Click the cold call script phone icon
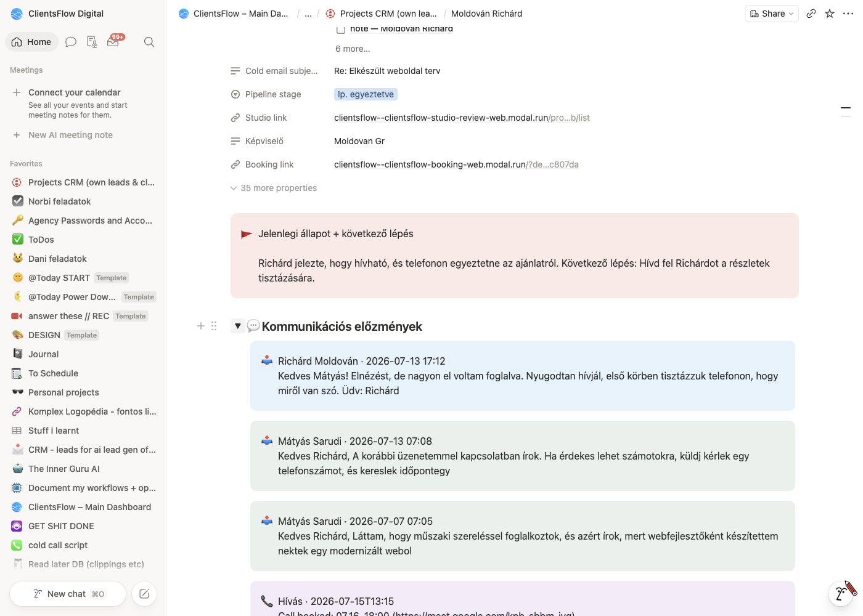 pos(17,545)
